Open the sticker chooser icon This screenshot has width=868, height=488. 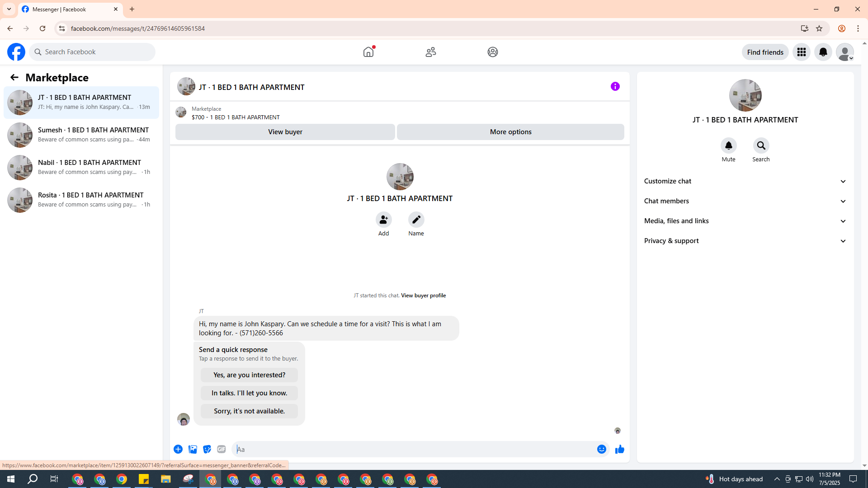pyautogui.click(x=207, y=449)
